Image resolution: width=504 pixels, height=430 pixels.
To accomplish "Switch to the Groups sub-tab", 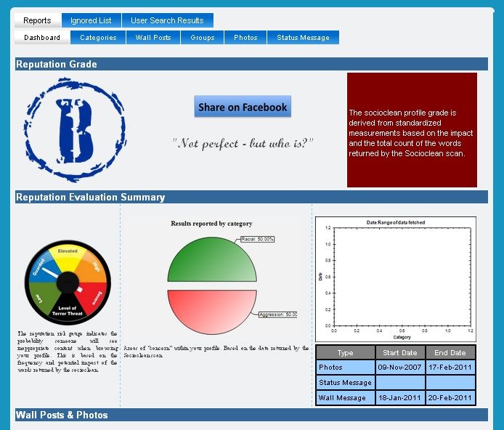I will (x=203, y=38).
